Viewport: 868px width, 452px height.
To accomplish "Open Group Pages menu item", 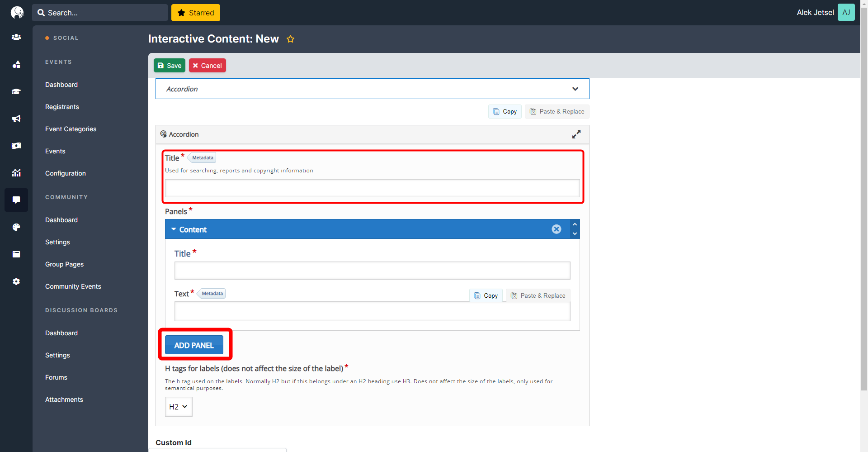I will coord(65,264).
